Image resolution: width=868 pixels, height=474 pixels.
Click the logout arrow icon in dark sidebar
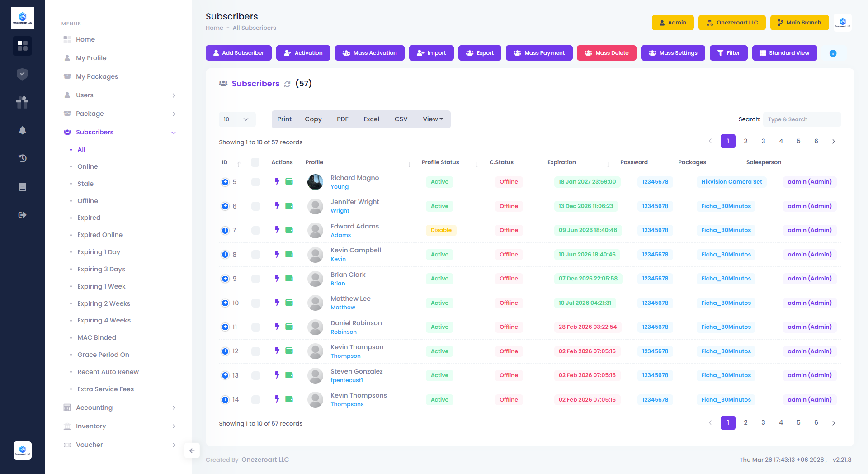pyautogui.click(x=22, y=215)
